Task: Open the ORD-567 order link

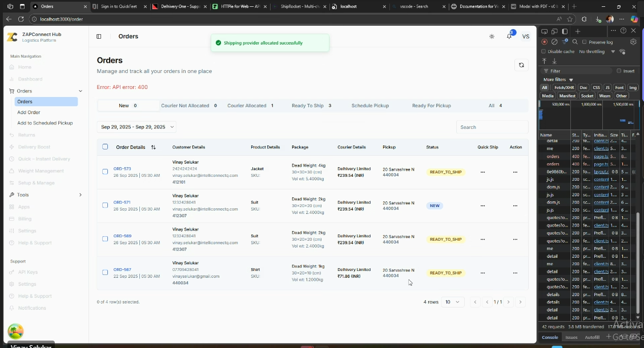Action: click(122, 269)
